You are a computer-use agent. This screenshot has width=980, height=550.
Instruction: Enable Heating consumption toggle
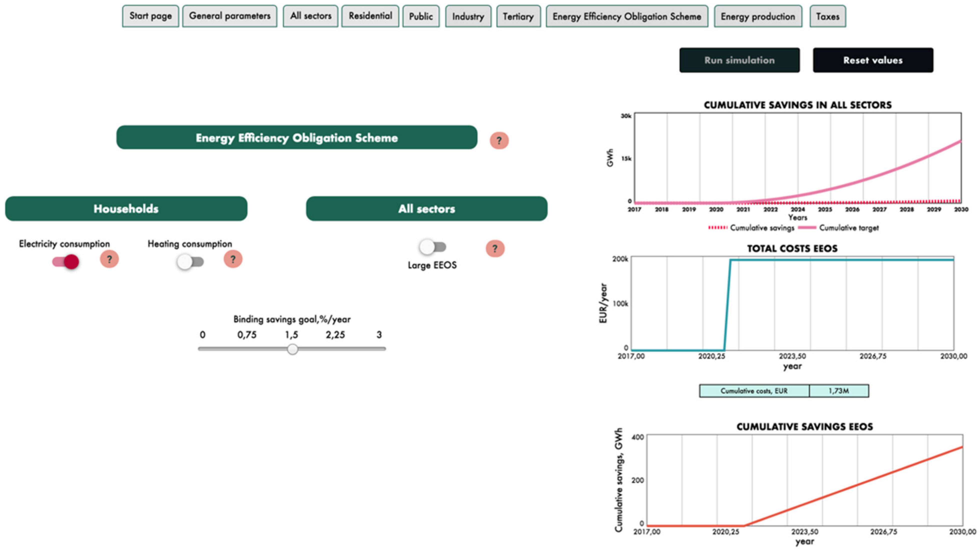[190, 262]
